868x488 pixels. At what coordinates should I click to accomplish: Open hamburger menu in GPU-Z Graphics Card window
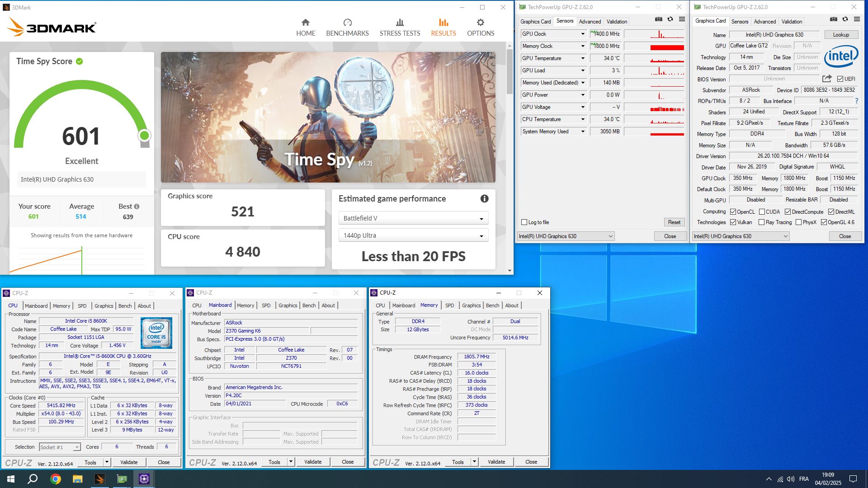[857, 19]
